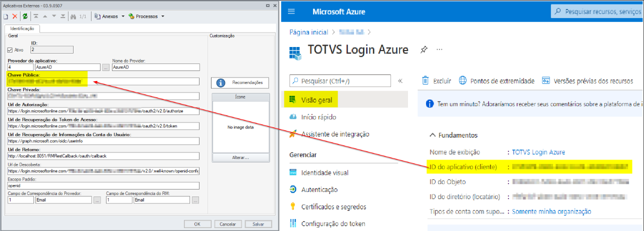
Task: Click the Url de Retorno field
Action: coord(103,156)
